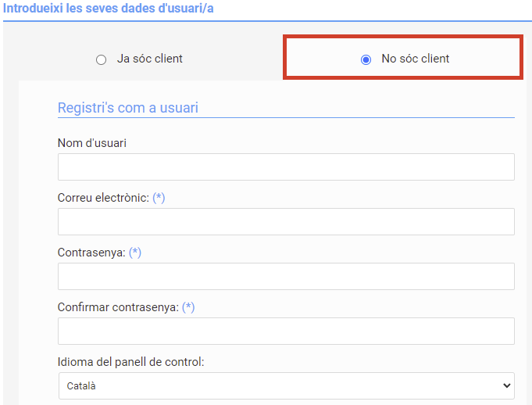The height and width of the screenshot is (405, 532).
Task: Select the "Ja sóc client" radio button
Action: [x=101, y=59]
